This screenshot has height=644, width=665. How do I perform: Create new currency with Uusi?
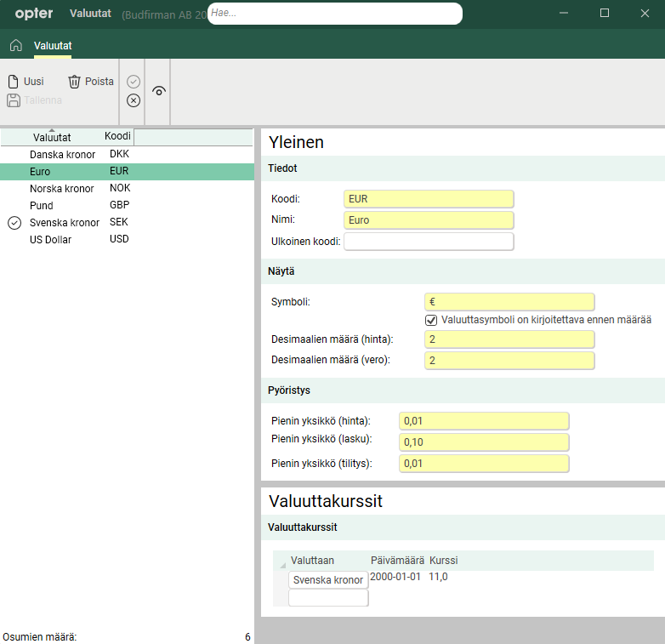[26, 82]
